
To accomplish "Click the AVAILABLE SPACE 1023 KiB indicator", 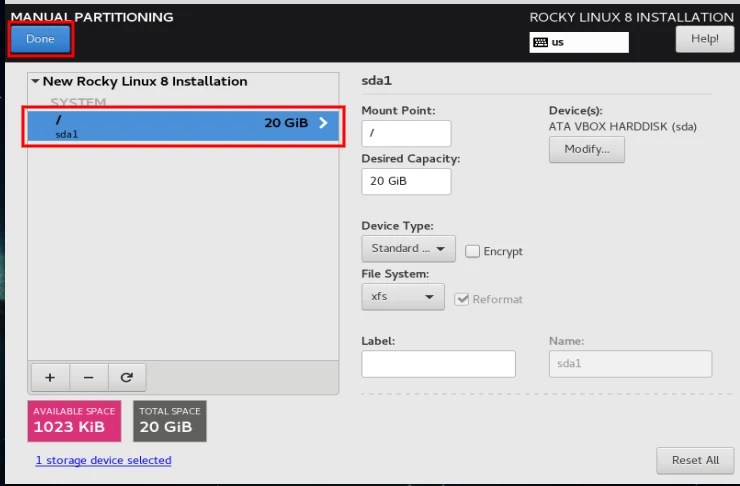I will (x=74, y=421).
